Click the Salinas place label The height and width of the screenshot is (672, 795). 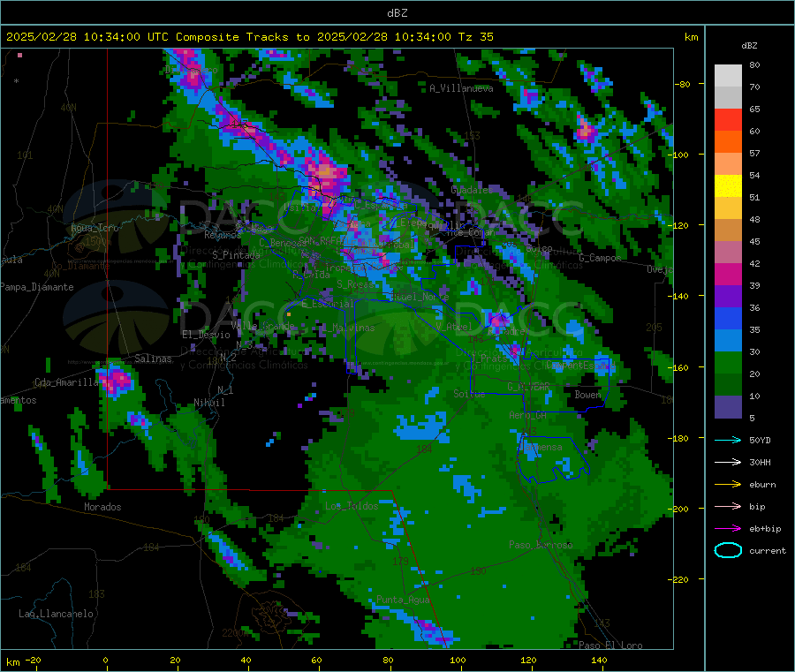[153, 359]
